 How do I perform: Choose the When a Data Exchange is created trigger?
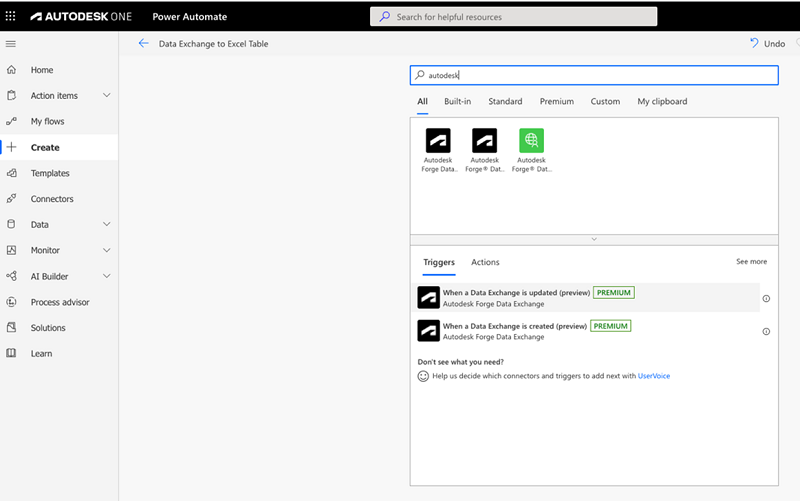pos(514,326)
